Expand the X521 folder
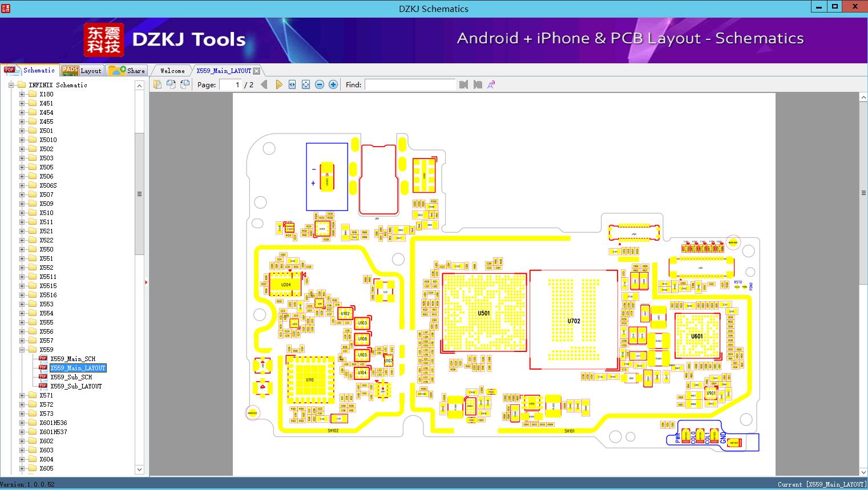 [x=22, y=231]
